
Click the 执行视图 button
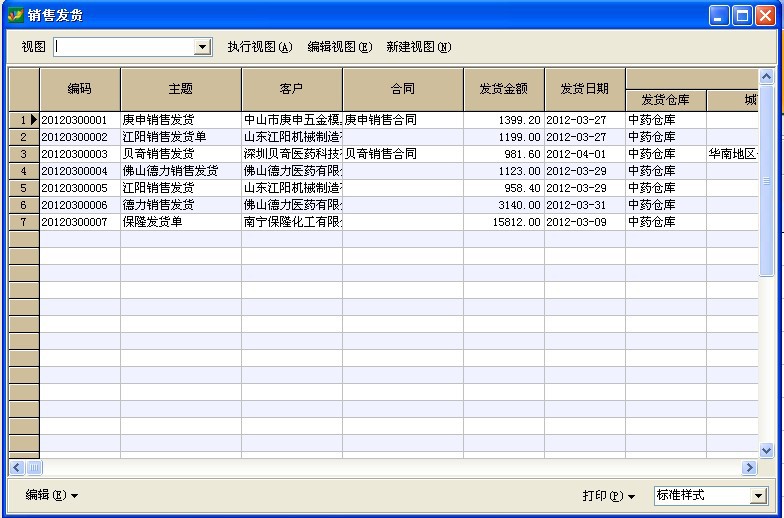260,47
